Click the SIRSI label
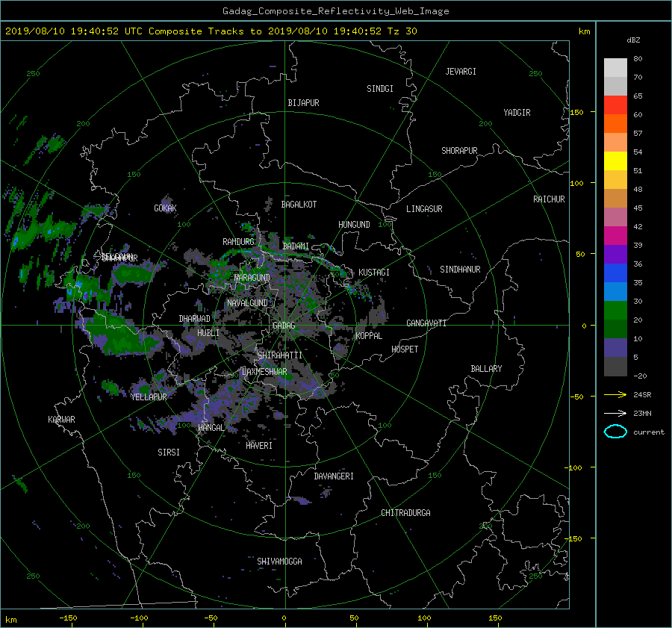This screenshot has width=672, height=628. pyautogui.click(x=169, y=453)
